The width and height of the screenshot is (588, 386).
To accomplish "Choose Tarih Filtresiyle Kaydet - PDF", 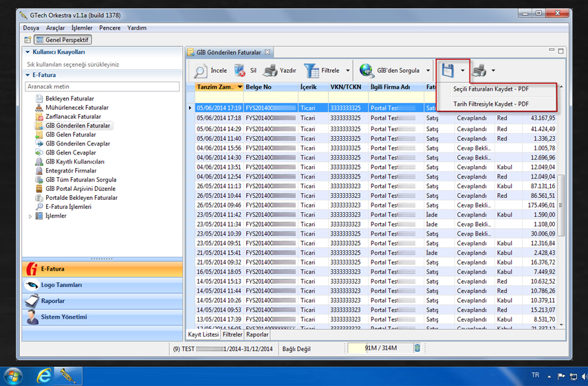I will 496,104.
